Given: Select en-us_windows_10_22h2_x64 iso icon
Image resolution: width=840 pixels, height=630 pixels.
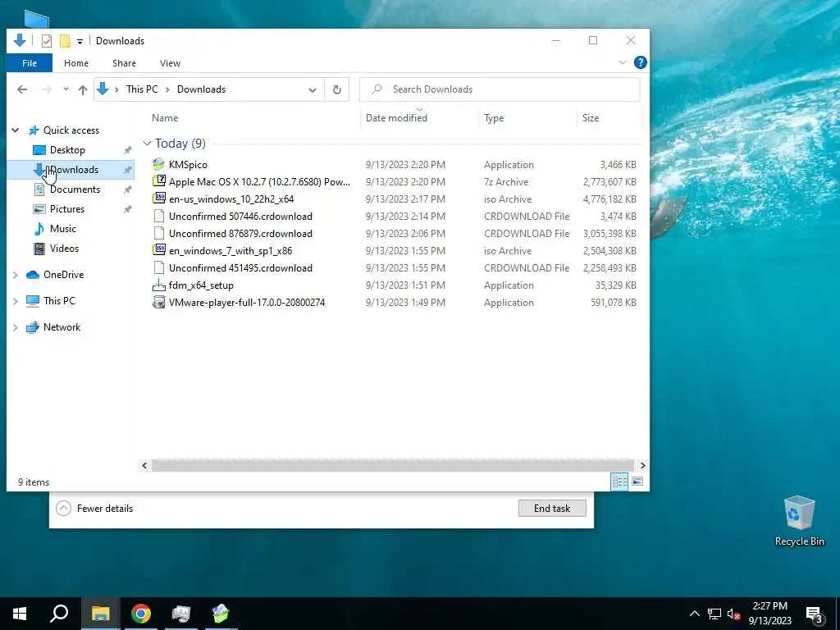Looking at the screenshot, I should pyautogui.click(x=158, y=199).
